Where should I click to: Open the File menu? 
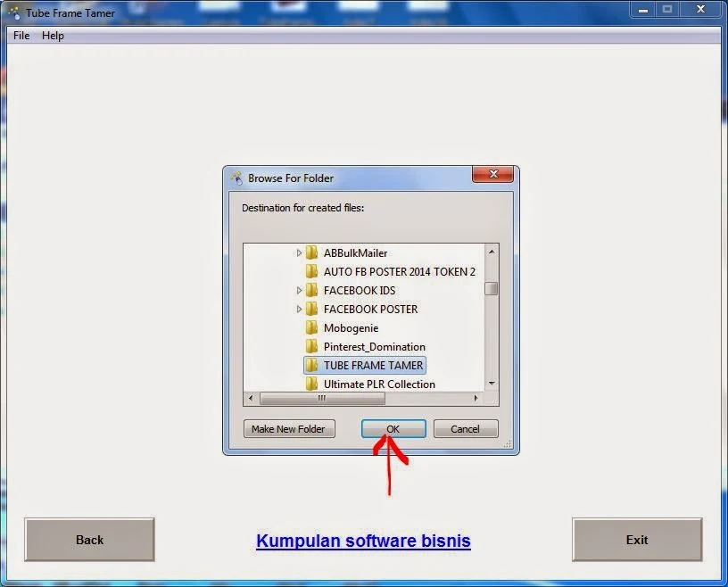[21, 36]
